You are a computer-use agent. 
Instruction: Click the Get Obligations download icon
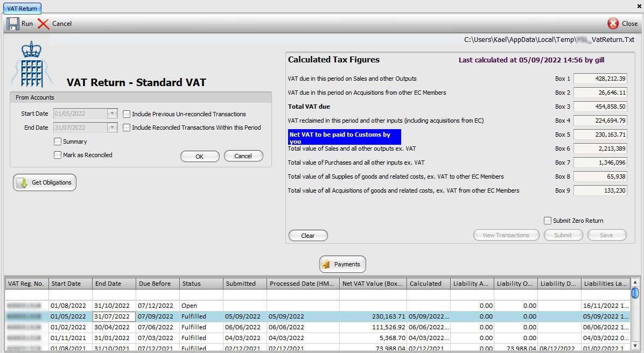(x=22, y=183)
